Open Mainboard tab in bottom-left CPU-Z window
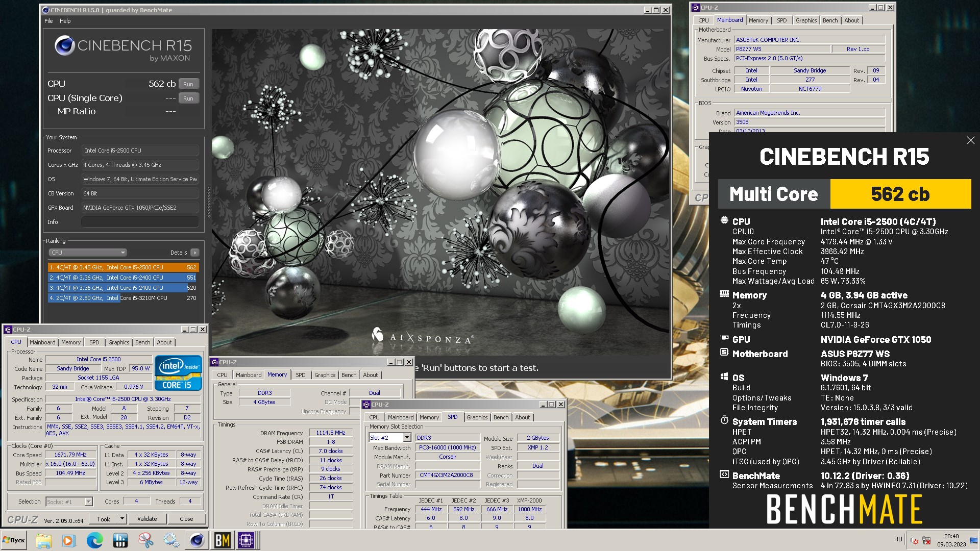980x551 pixels. (x=42, y=342)
